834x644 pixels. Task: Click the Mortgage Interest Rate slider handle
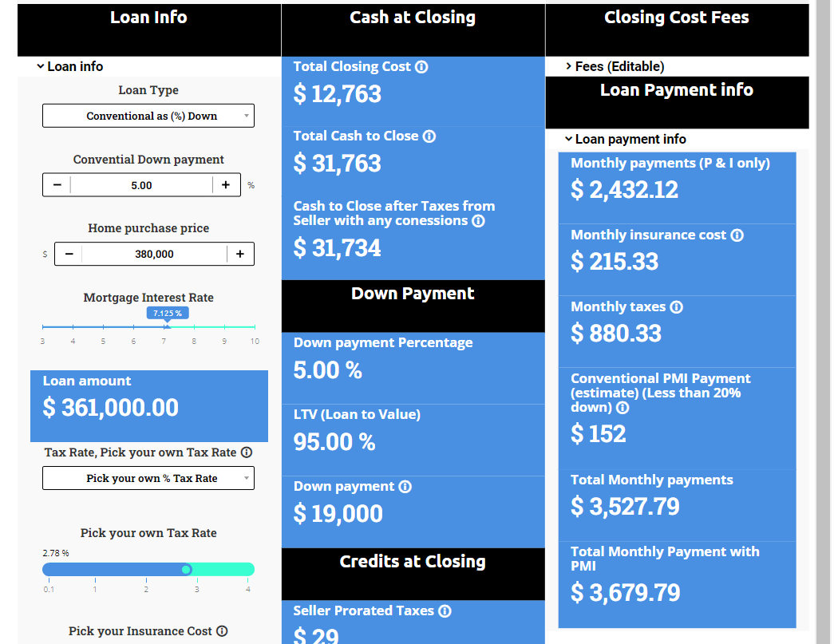pyautogui.click(x=168, y=326)
